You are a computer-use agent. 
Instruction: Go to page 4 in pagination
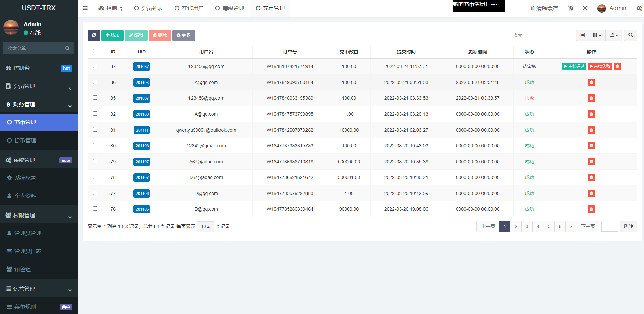coord(538,226)
